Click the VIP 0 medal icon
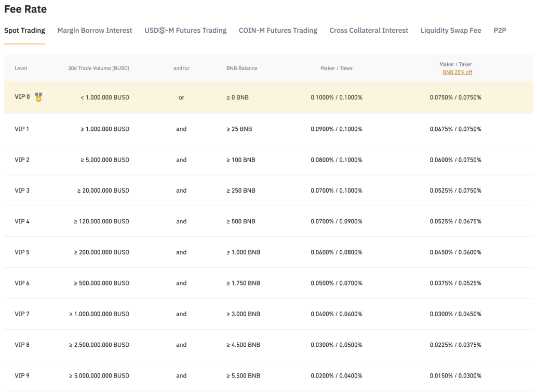 pos(39,97)
